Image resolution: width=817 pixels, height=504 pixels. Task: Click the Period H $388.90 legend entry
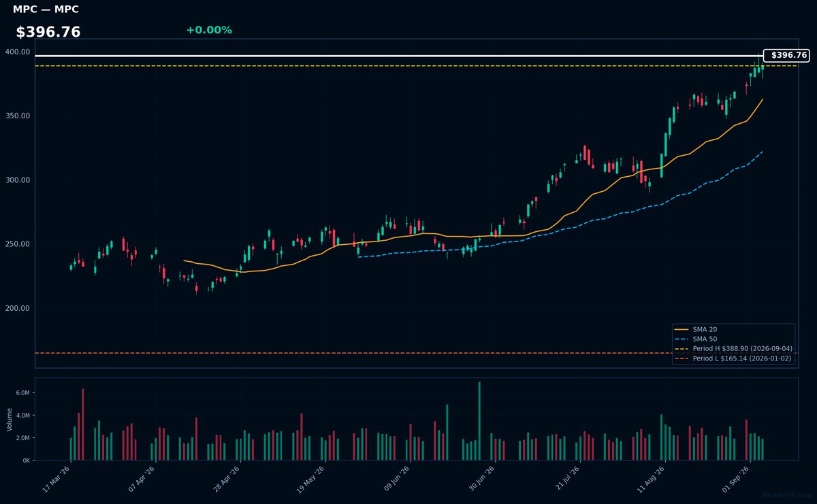point(735,348)
